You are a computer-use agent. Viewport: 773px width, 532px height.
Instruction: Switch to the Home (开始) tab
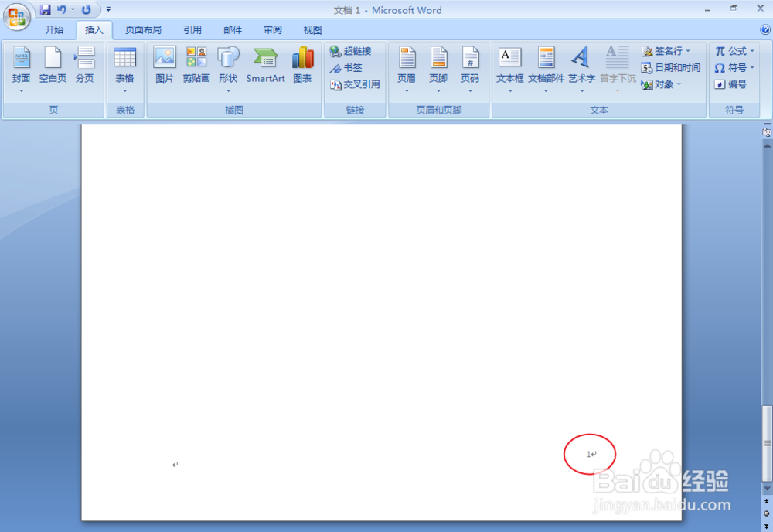click(x=54, y=30)
